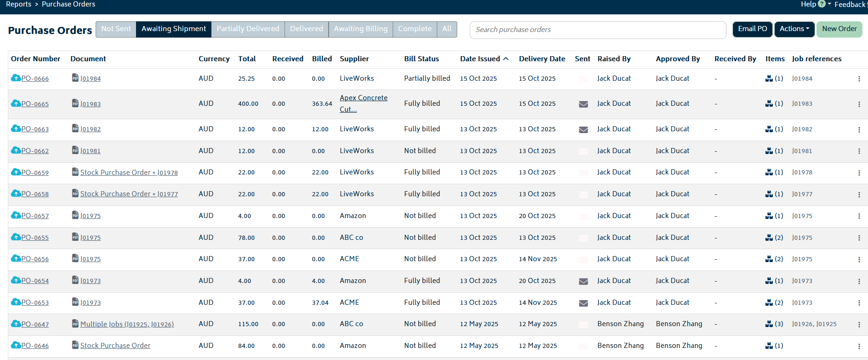This screenshot has height=360, width=868.
Task: Expand the Actions dropdown
Action: click(794, 29)
